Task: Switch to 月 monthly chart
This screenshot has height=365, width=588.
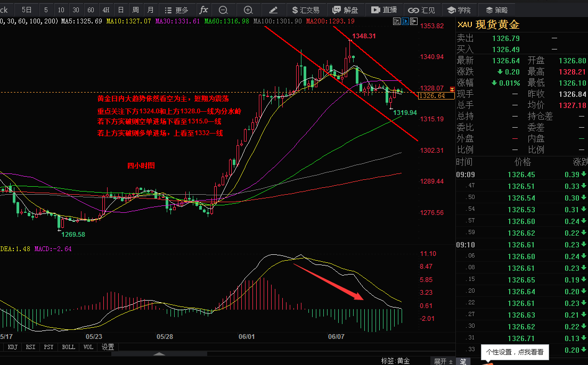Action: tap(150, 10)
